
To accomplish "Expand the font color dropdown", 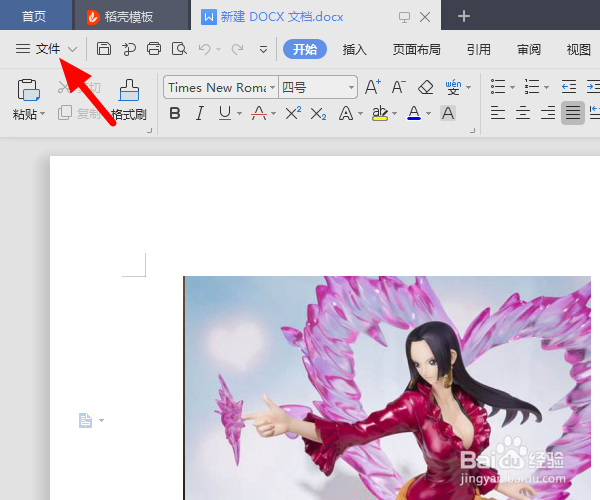I will tap(429, 114).
